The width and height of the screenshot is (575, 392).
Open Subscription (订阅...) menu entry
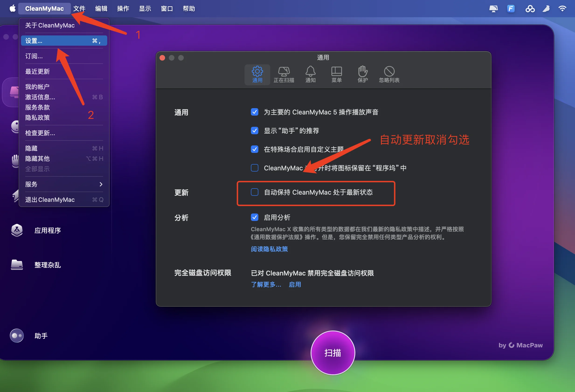point(64,56)
